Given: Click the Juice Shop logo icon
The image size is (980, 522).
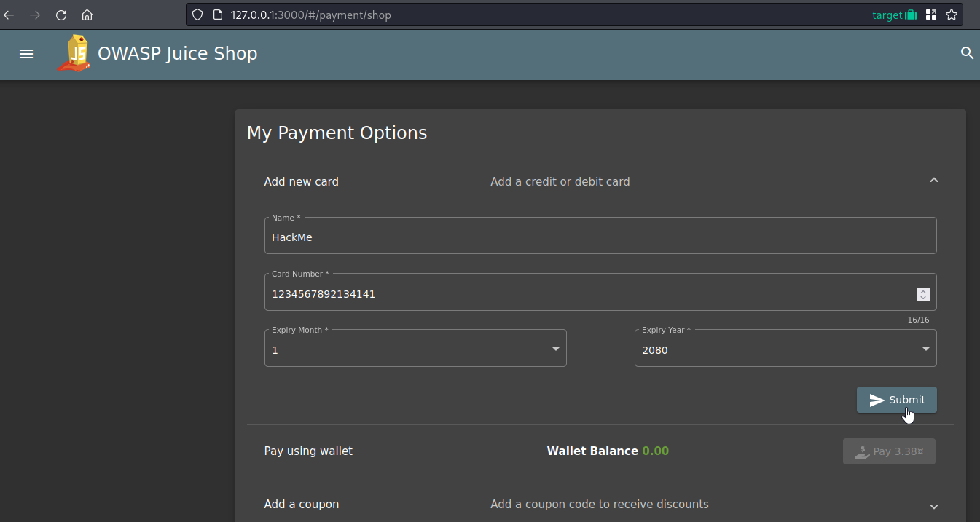Looking at the screenshot, I should coord(74,54).
